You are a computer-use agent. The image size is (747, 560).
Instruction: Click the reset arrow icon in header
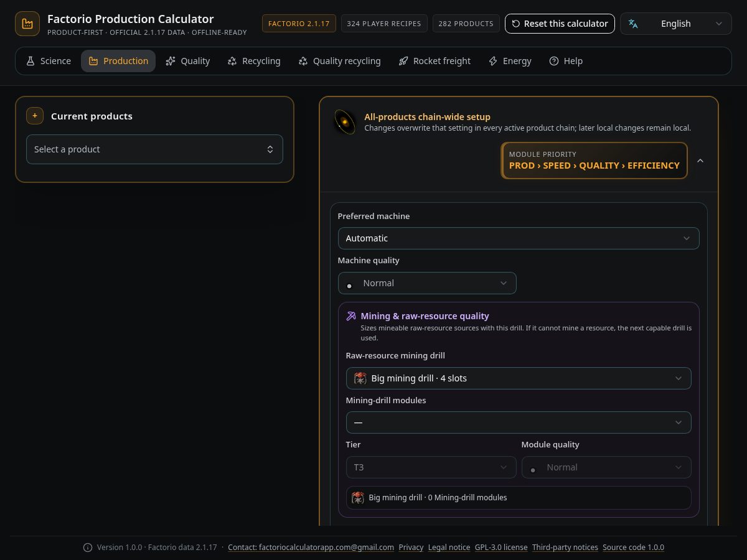(516, 24)
